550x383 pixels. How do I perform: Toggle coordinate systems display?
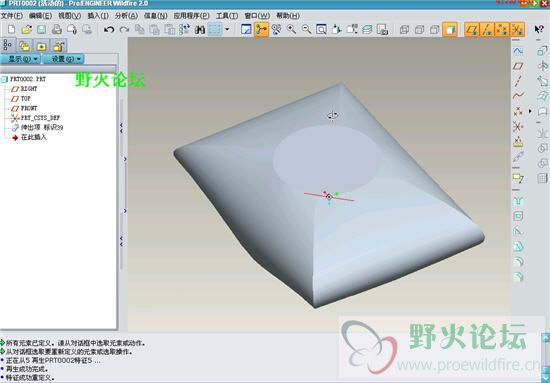(x=517, y=29)
